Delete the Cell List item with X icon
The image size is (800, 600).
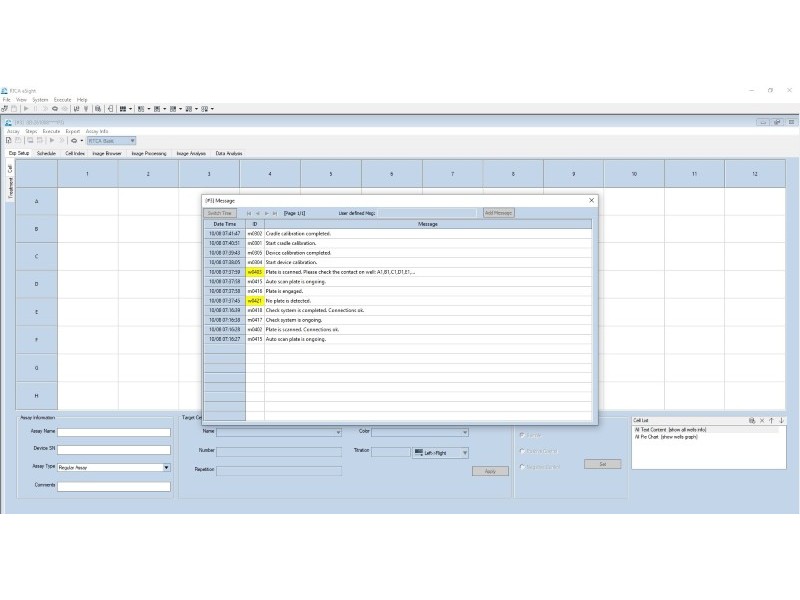(762, 420)
